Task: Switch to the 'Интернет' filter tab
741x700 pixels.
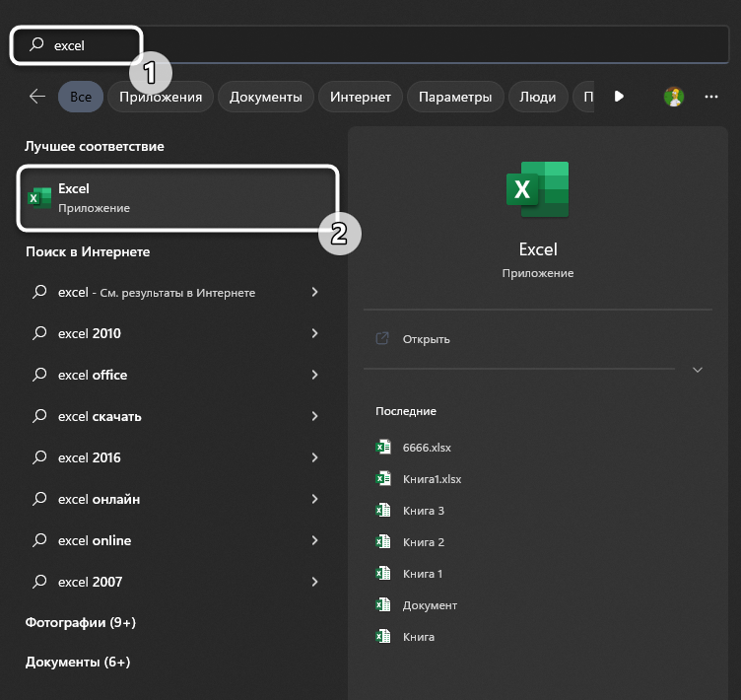Action: pos(361,97)
